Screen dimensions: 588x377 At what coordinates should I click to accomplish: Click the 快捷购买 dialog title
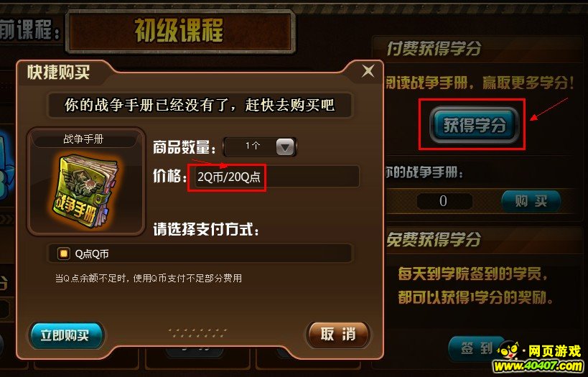tap(58, 72)
